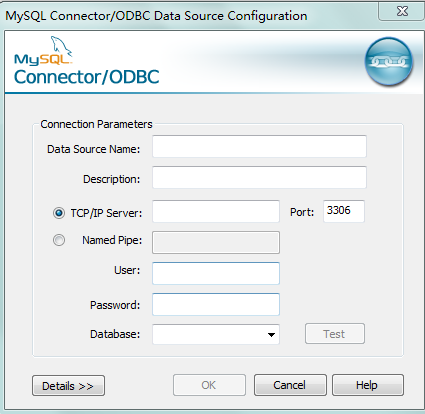425x414 pixels.
Task: Click the User label
Action: point(127,270)
